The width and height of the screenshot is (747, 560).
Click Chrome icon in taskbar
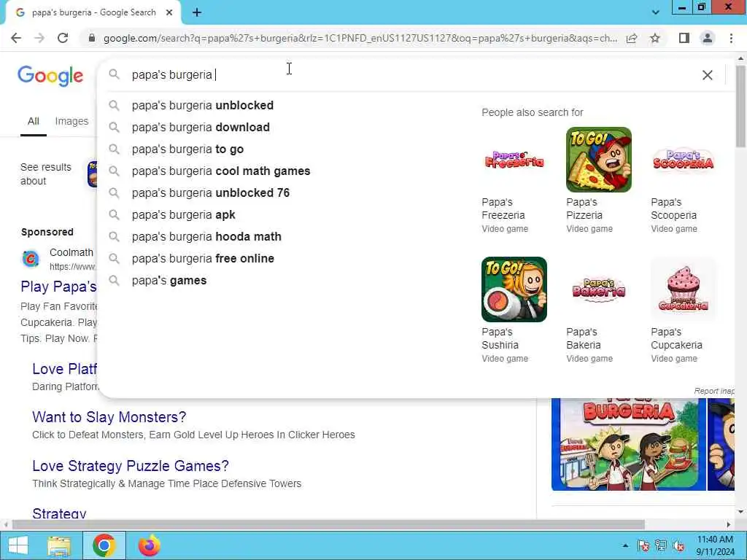coord(104,545)
